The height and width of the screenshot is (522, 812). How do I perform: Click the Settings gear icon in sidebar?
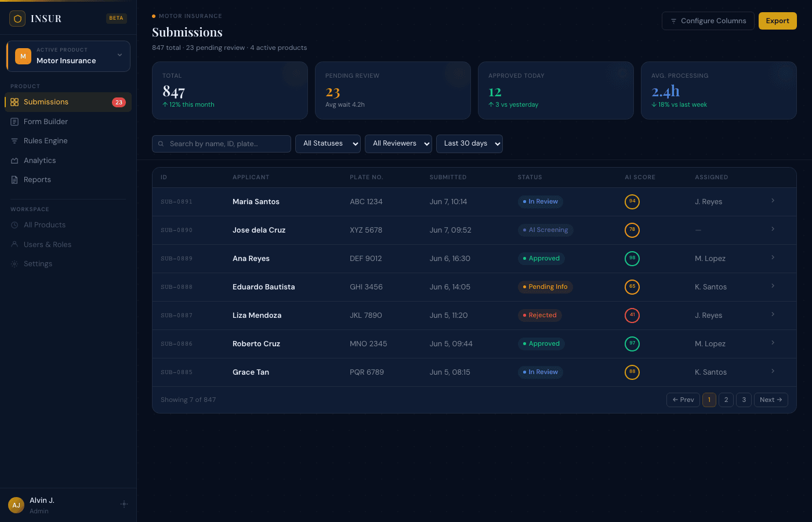tap(14, 264)
